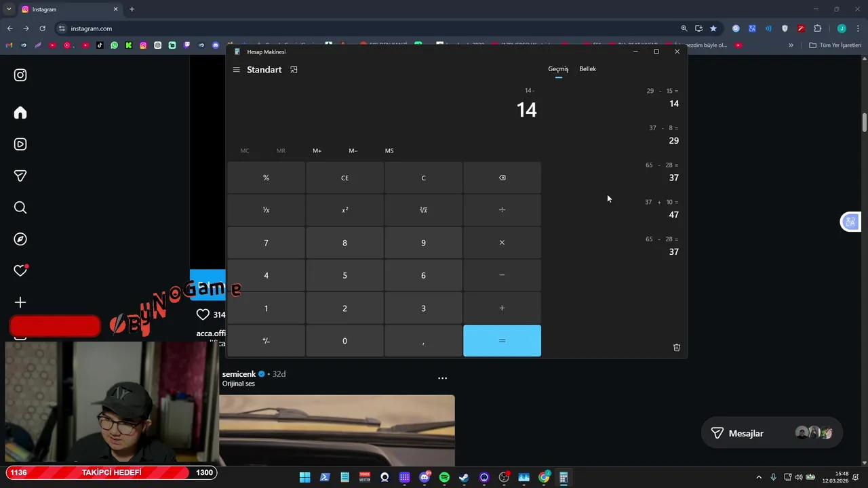This screenshot has width=868, height=488.
Task: Click the backspace key in calculator
Action: pos(502,178)
